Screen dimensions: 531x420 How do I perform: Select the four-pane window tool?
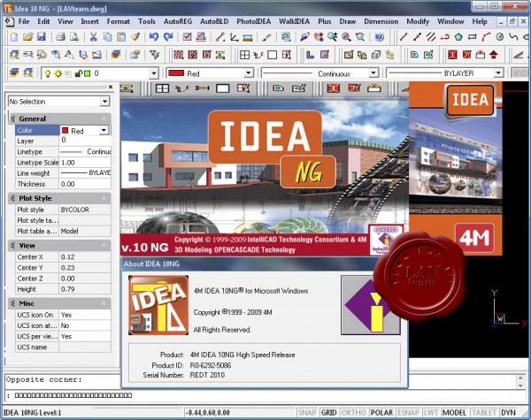pyautogui.click(x=244, y=55)
